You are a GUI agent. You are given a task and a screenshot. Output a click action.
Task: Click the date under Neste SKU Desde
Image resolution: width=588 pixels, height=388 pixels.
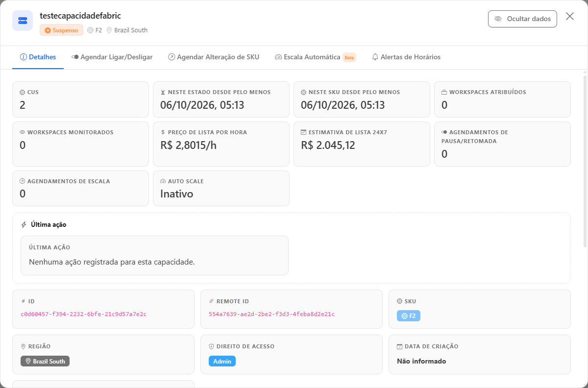pyautogui.click(x=343, y=105)
